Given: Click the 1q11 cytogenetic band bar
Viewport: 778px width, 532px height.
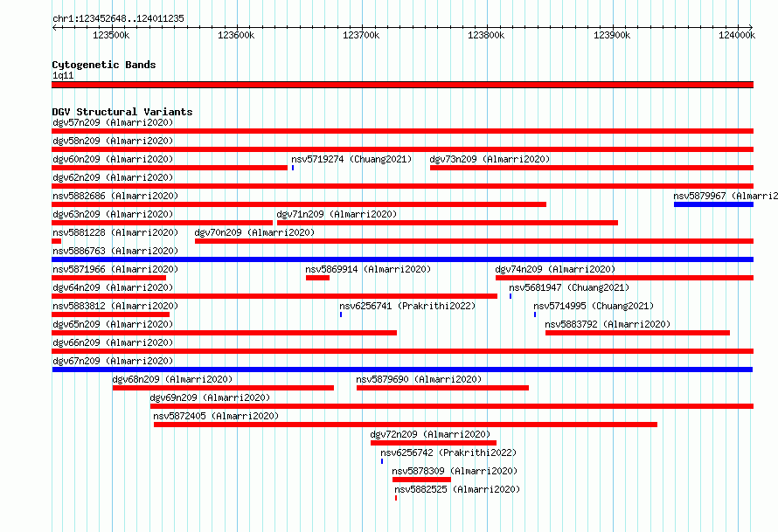Looking at the screenshot, I should click(402, 85).
